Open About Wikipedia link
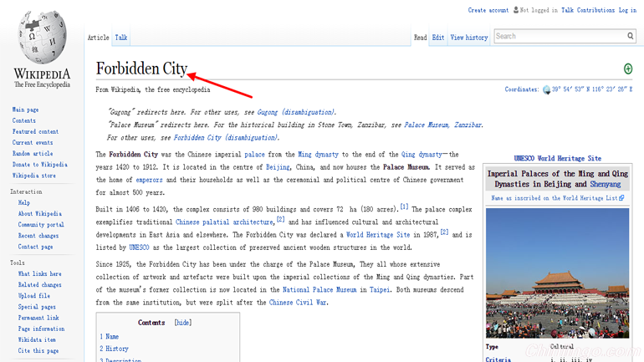The width and height of the screenshot is (644, 362). (40, 214)
